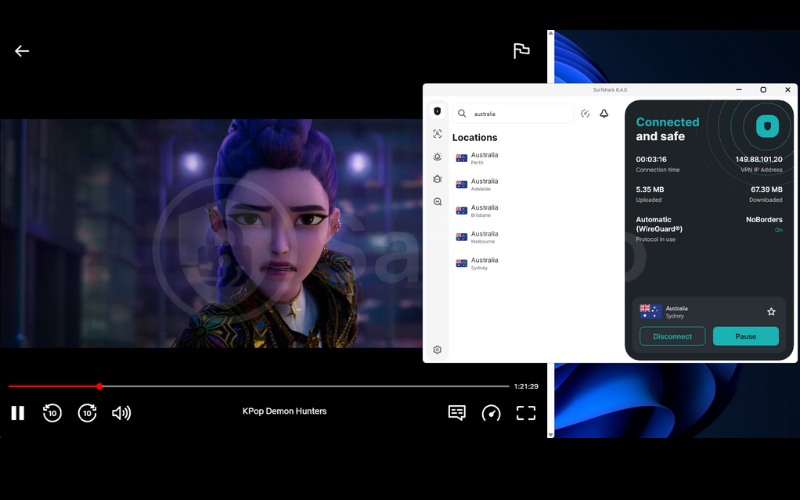
Task: Click the red scrubber handle on timeline
Action: pyautogui.click(x=99, y=386)
